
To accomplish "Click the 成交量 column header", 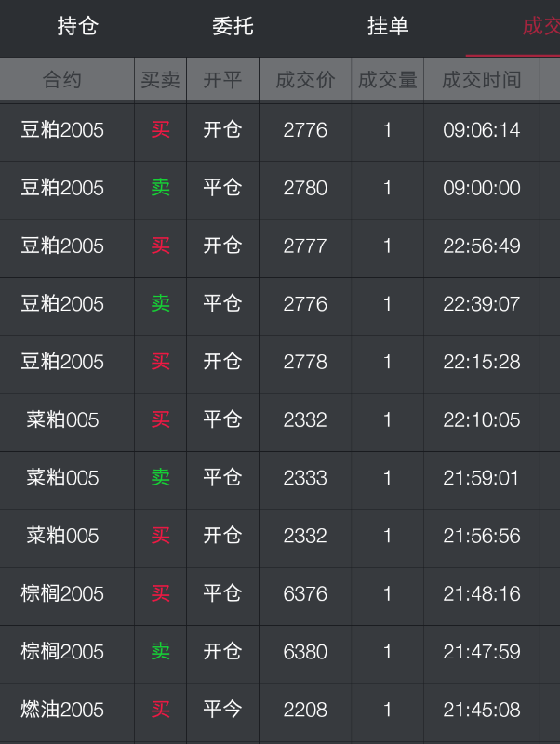I will (x=387, y=81).
